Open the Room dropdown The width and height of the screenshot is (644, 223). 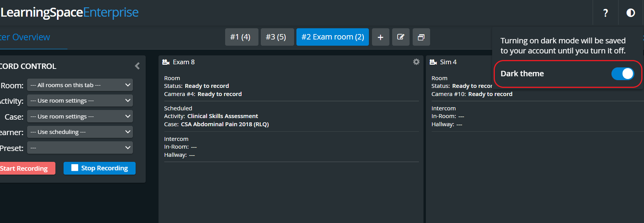(80, 85)
